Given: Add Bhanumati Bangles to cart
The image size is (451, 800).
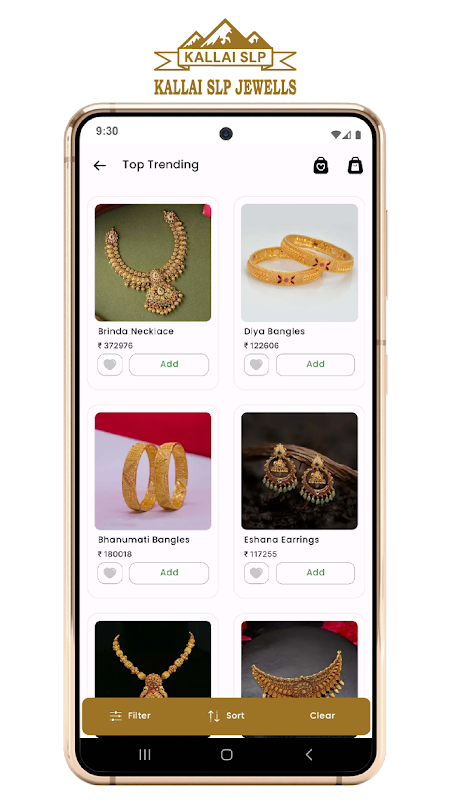Looking at the screenshot, I should [169, 573].
